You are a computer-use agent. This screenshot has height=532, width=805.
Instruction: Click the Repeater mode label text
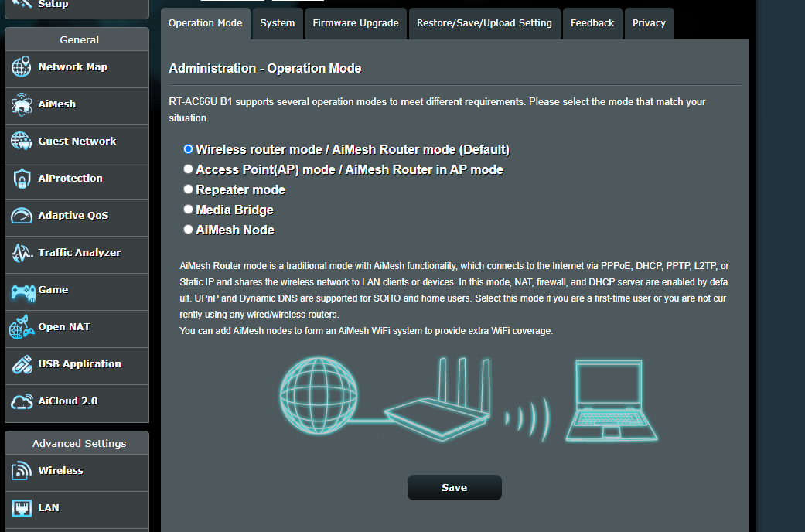(x=240, y=189)
